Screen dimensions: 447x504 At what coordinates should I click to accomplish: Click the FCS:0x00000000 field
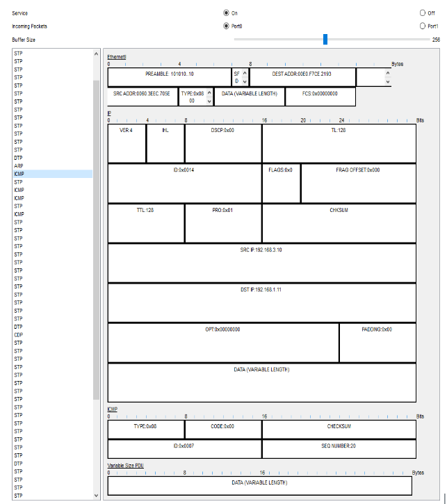click(x=320, y=97)
